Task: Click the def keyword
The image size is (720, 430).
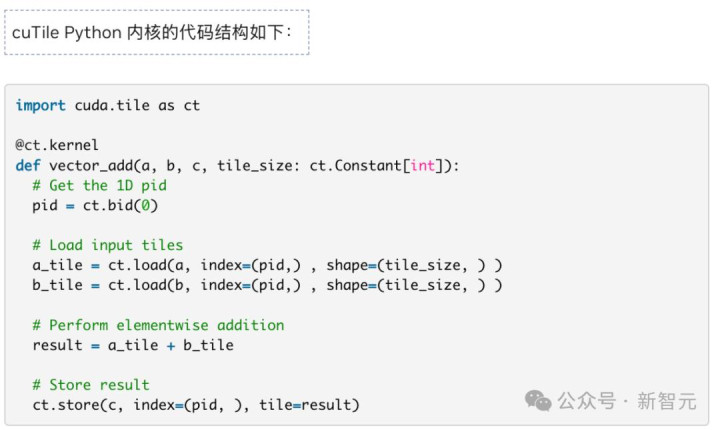Action: tap(28, 166)
